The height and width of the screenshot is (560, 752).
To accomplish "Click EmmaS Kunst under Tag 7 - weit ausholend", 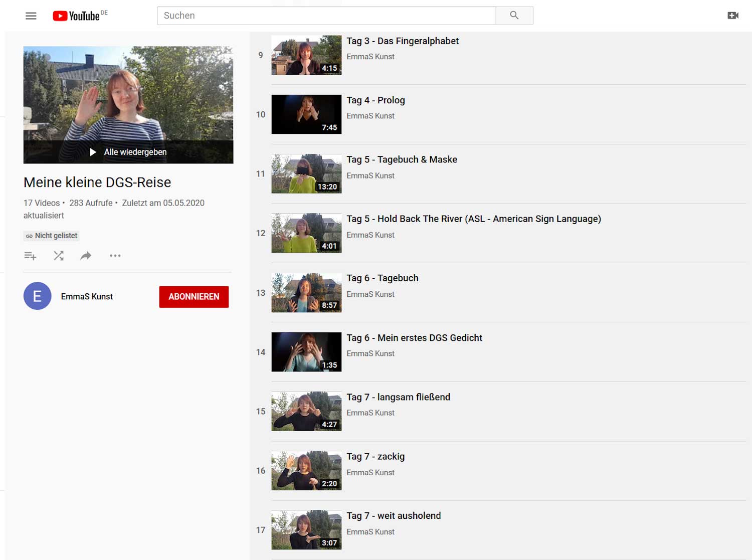I will (x=370, y=531).
